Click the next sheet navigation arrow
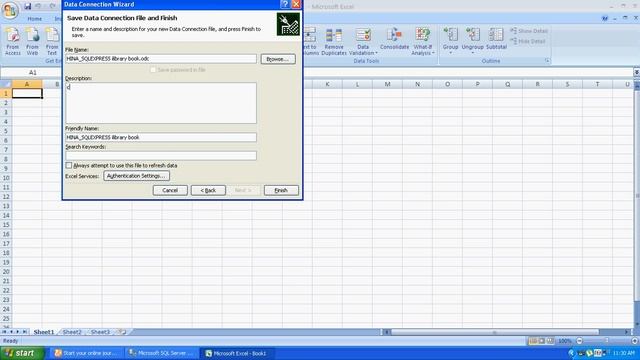This screenshot has width=640, height=360. (18, 332)
